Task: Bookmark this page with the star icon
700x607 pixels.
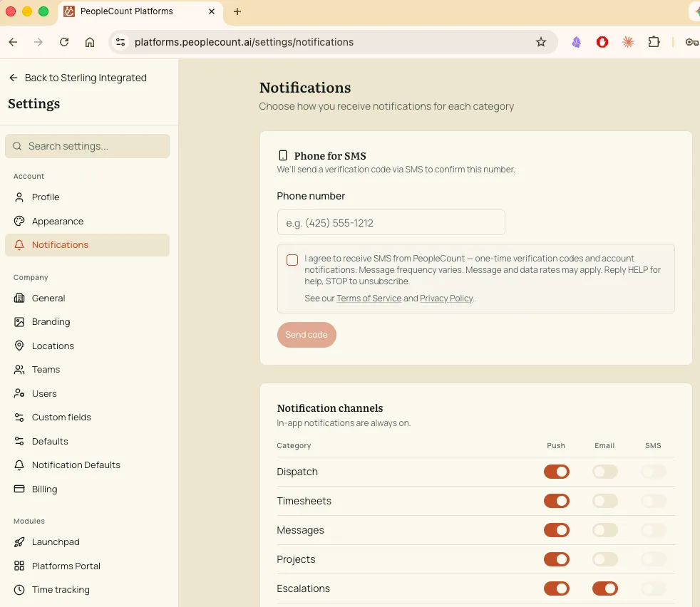Action: (540, 42)
